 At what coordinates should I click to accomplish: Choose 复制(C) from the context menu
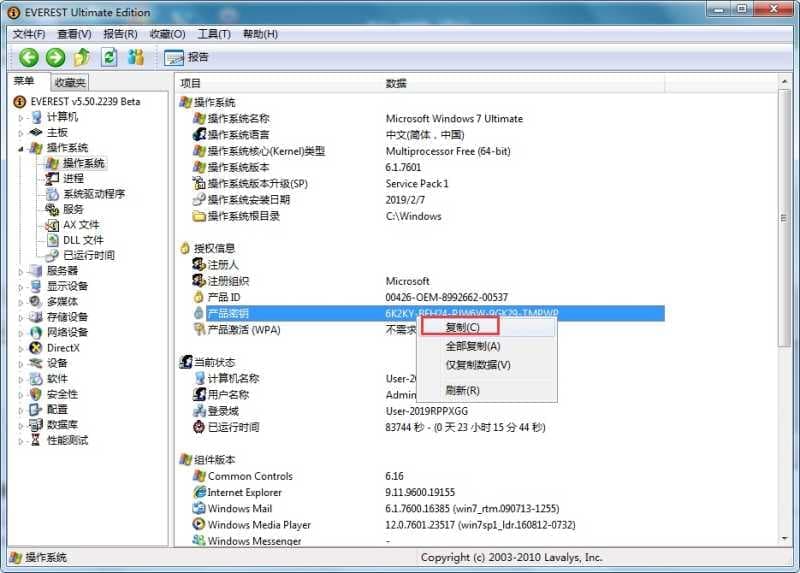[x=462, y=327]
